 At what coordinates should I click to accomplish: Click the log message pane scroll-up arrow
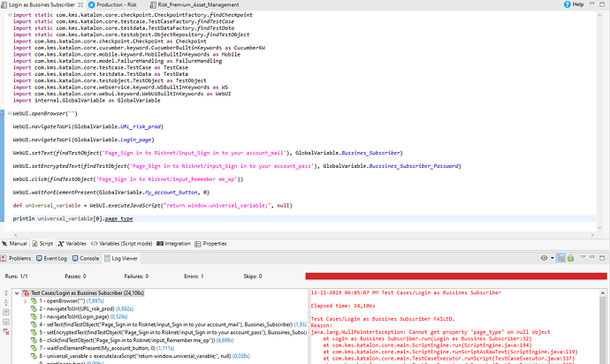(603, 292)
